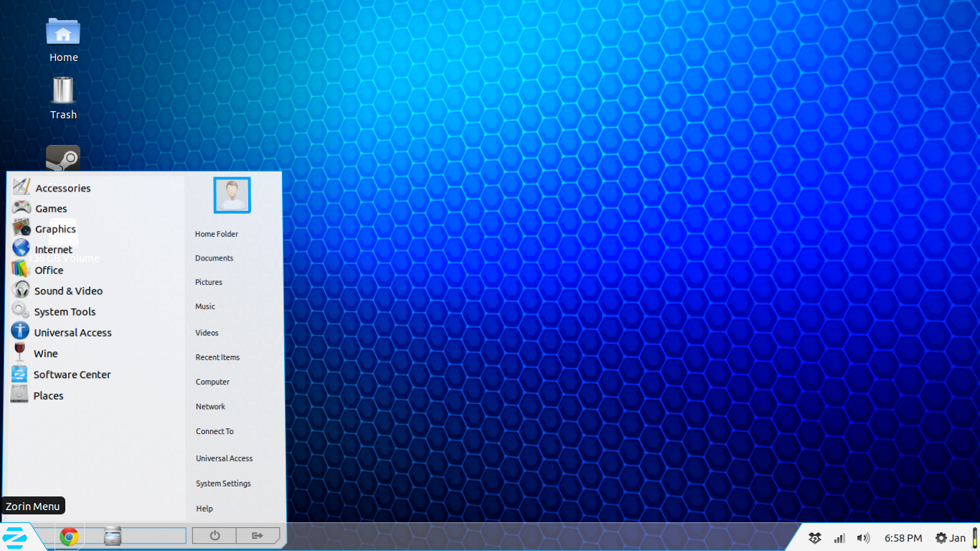The image size is (980, 551).
Task: Click the power shutdown button
Action: click(x=215, y=535)
